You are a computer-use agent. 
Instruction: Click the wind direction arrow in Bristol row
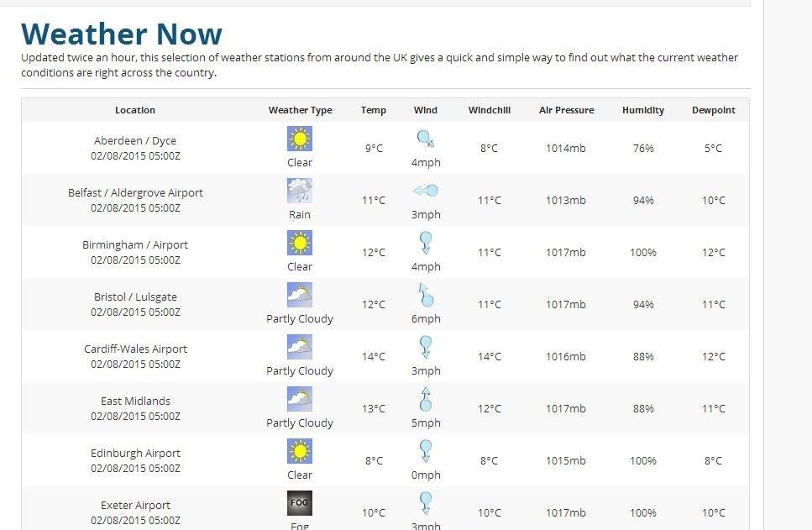point(426,295)
